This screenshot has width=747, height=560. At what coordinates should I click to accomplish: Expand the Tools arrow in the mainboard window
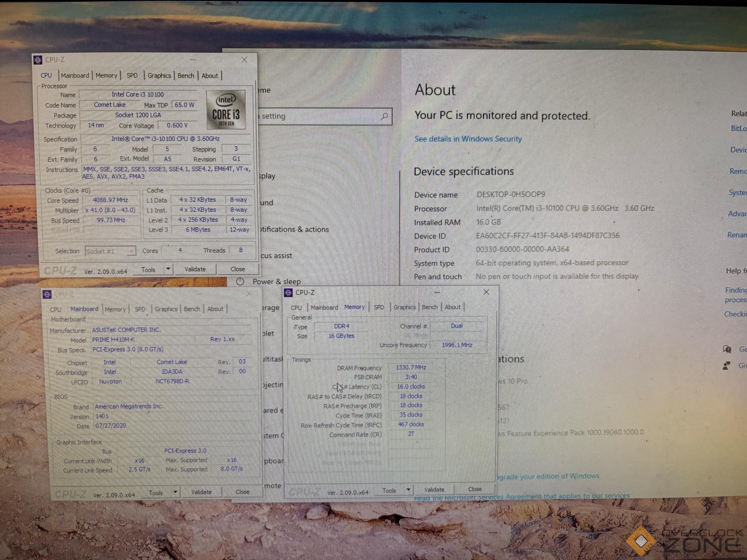tap(175, 492)
